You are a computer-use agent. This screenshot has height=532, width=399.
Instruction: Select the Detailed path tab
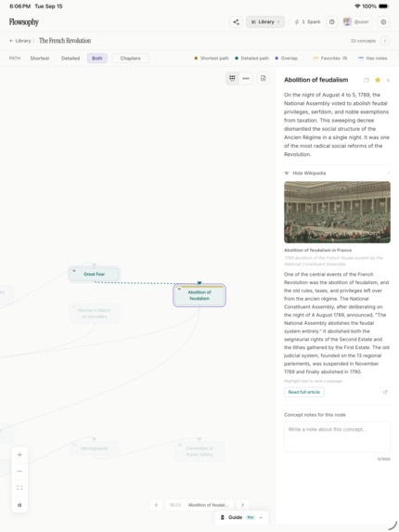71,58
